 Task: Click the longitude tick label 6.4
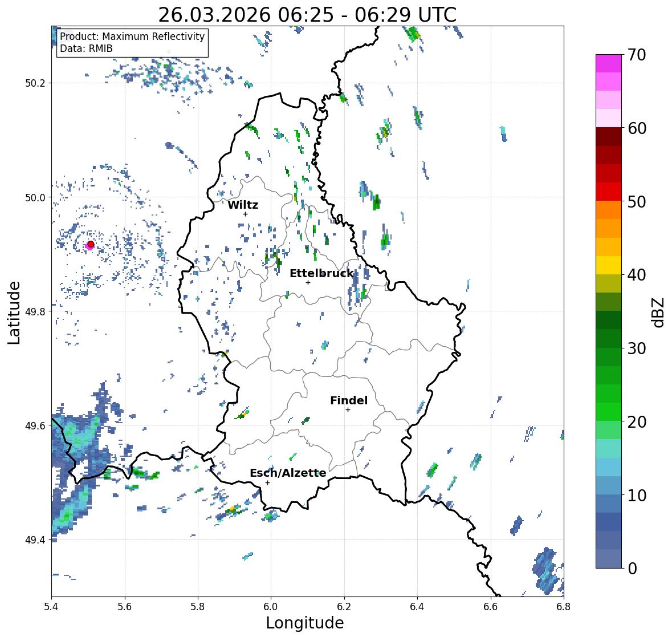pyautogui.click(x=417, y=607)
